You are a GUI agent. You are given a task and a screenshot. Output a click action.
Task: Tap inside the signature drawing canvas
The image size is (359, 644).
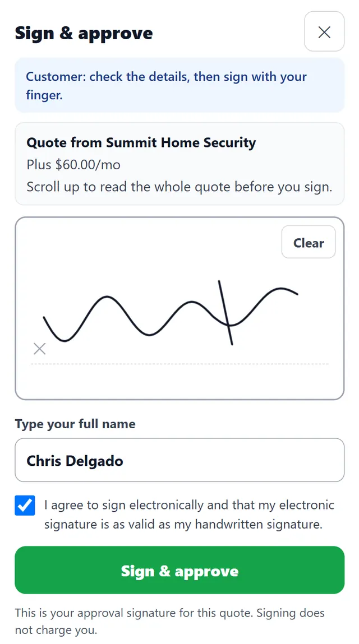click(179, 308)
